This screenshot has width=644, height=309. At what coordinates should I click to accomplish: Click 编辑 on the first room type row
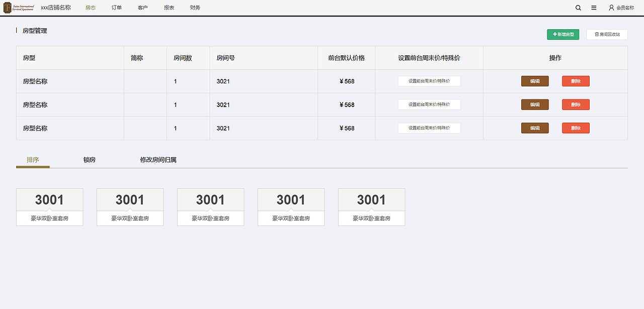[535, 80]
